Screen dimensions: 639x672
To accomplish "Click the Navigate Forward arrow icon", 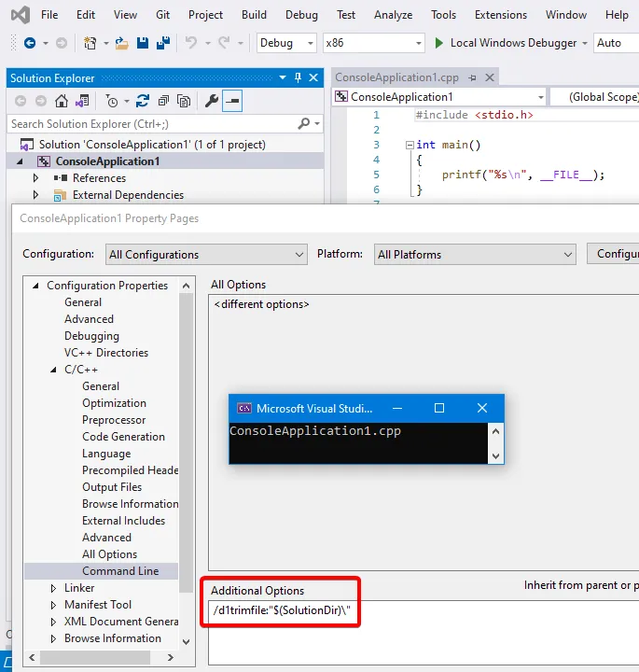I will (62, 43).
